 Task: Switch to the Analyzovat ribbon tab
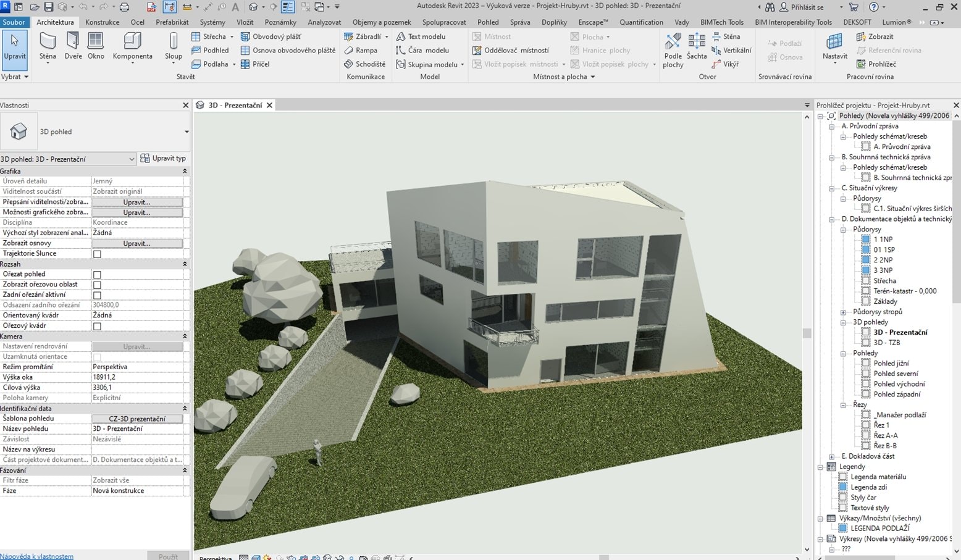[324, 22]
